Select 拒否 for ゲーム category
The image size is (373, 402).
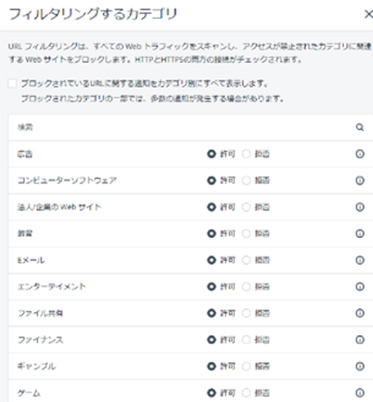pos(246,393)
